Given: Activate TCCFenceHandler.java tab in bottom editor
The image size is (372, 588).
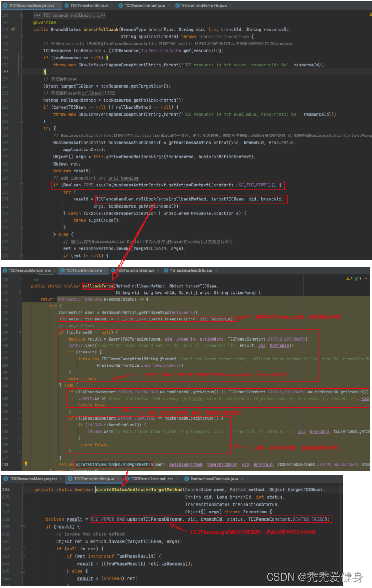Looking at the screenshot, I should tap(94, 479).
